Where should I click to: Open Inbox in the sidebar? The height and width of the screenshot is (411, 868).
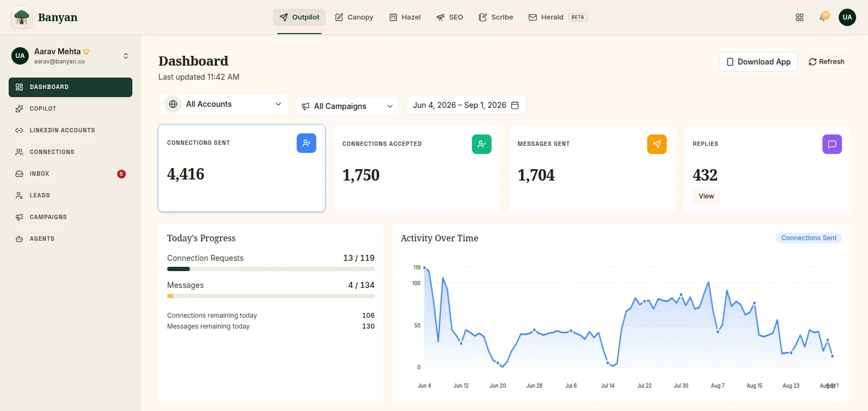[71, 174]
